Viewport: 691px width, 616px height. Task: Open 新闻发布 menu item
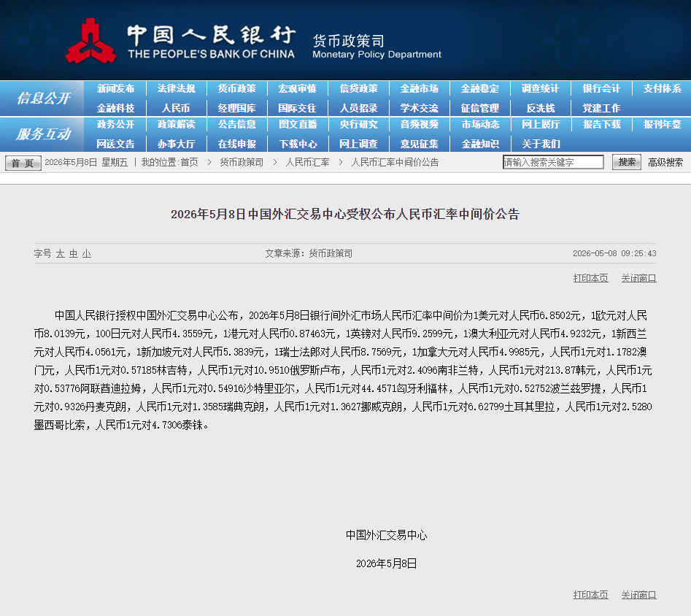[x=115, y=88]
